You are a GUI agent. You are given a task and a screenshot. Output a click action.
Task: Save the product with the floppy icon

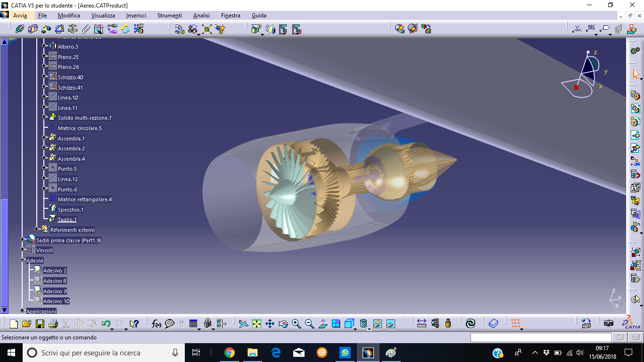[40, 324]
